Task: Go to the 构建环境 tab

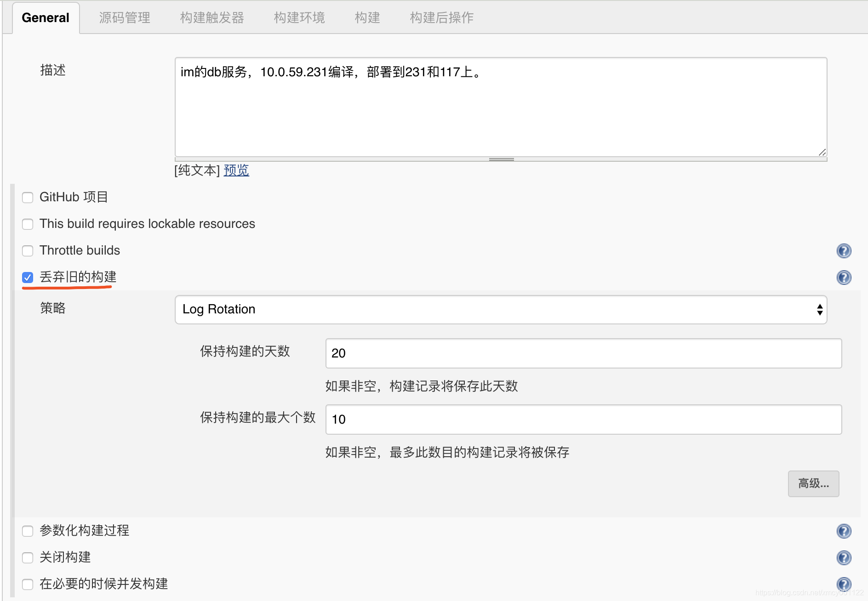Action: pos(299,18)
